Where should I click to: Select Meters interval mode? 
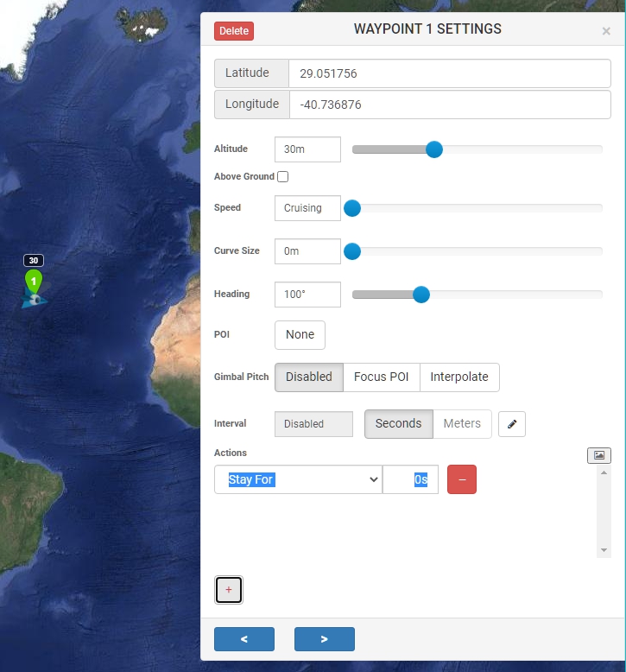[462, 424]
